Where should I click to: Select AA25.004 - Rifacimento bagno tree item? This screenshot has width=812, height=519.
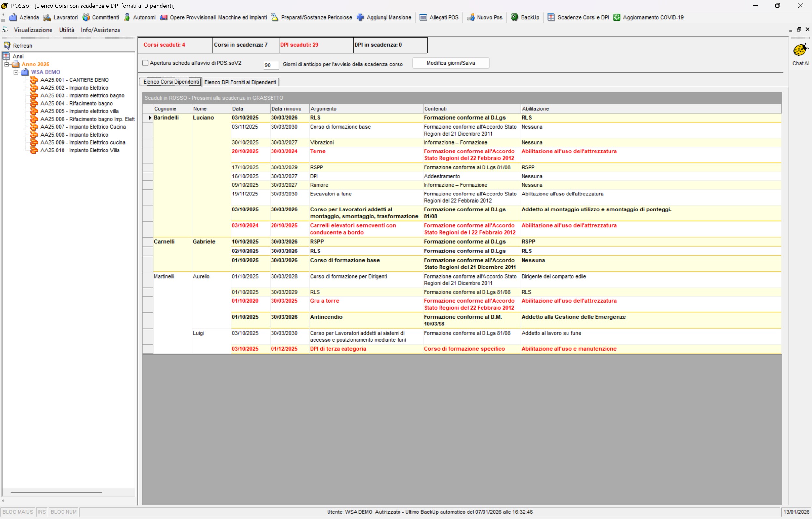pyautogui.click(x=76, y=103)
